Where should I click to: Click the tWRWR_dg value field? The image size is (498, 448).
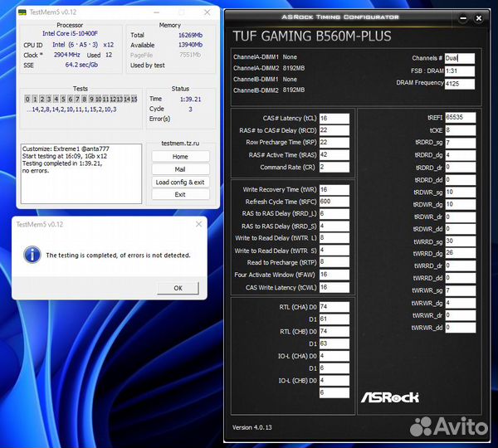(460, 303)
